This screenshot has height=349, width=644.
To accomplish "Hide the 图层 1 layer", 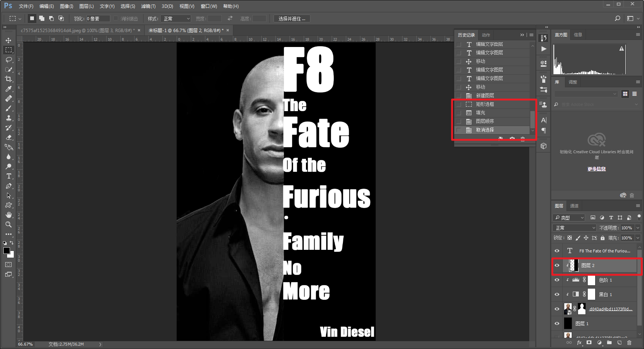I will click(x=557, y=324).
